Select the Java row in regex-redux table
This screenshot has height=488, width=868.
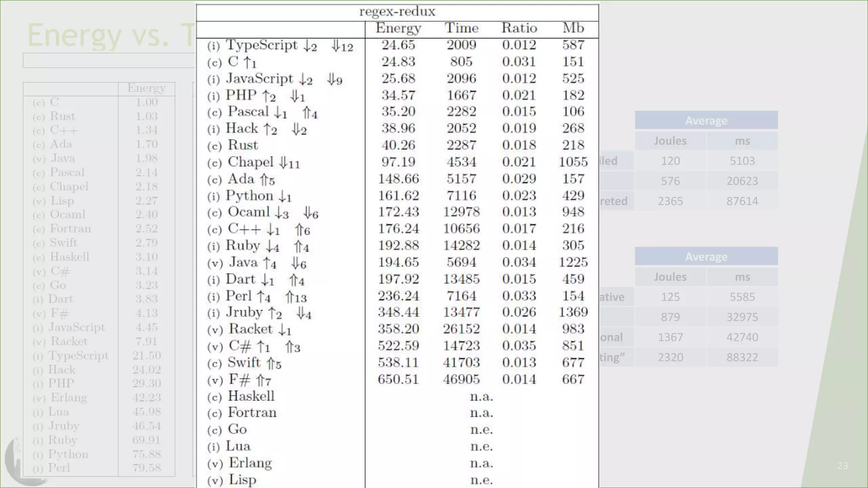coord(397,263)
